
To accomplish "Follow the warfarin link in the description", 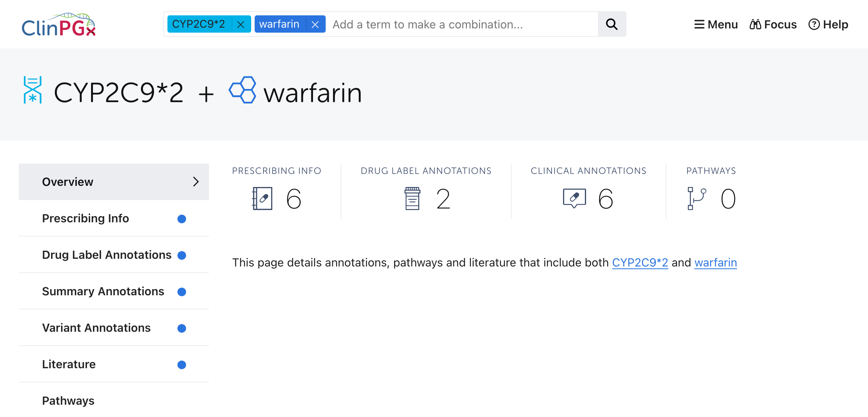I will tap(716, 263).
